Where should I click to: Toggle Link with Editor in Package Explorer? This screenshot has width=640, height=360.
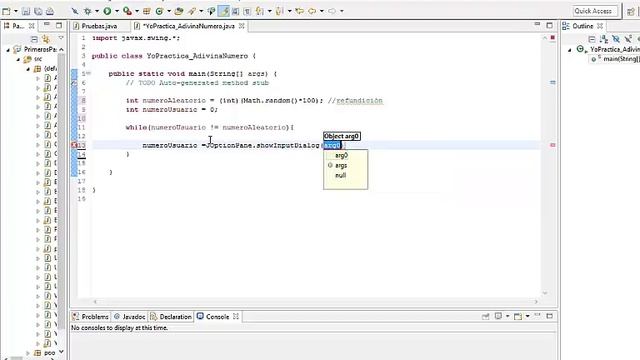(x=46, y=39)
